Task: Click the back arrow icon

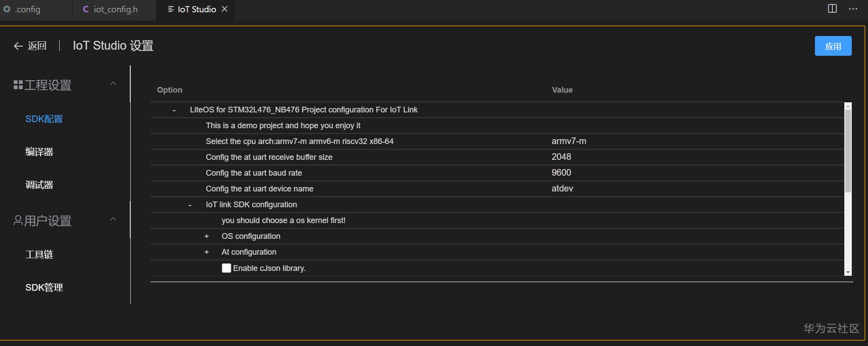Action: coord(18,46)
